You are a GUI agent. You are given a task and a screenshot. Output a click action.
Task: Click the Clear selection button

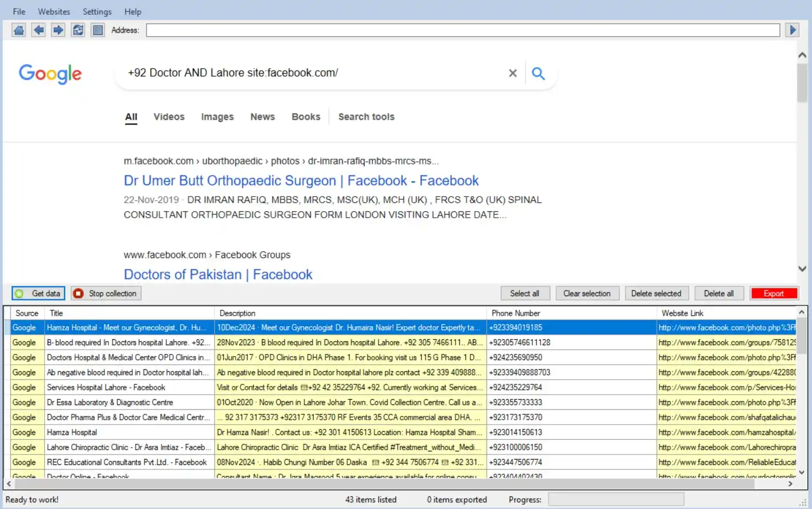coord(587,293)
